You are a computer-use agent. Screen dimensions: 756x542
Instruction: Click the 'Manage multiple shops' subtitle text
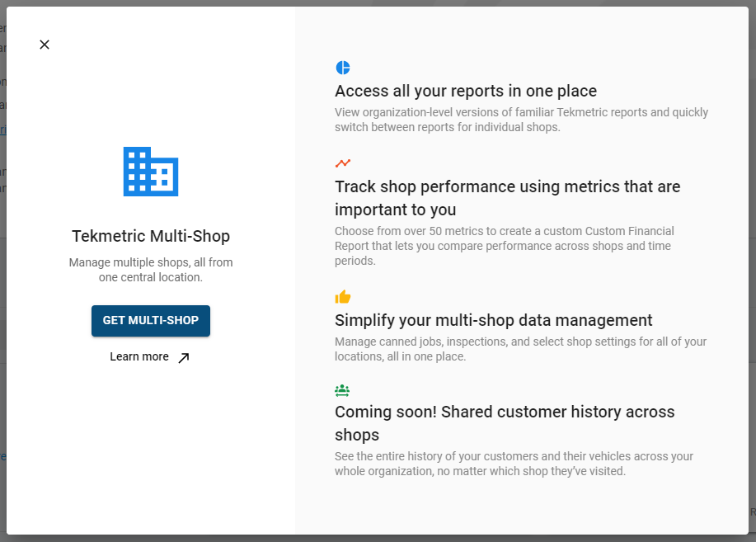point(151,270)
